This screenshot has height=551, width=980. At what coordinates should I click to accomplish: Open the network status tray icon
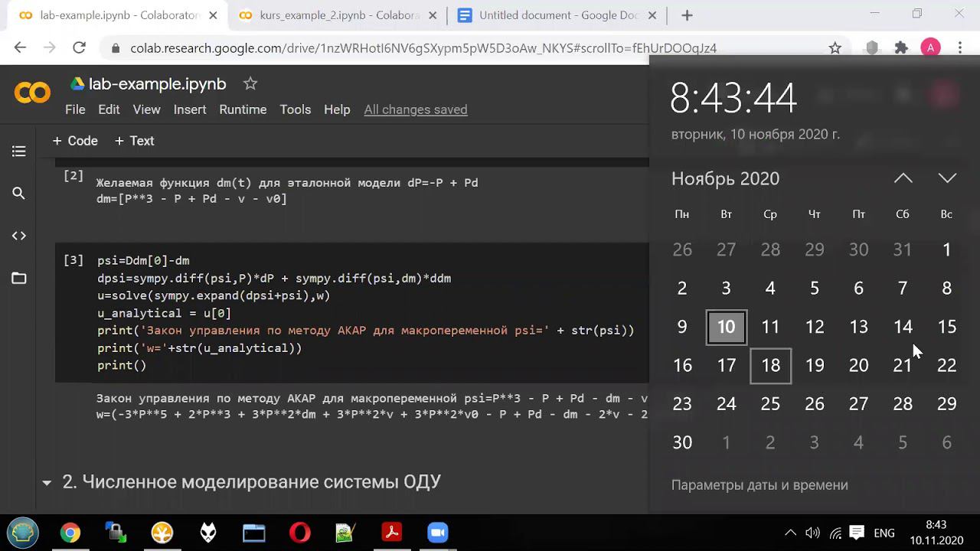click(835, 533)
